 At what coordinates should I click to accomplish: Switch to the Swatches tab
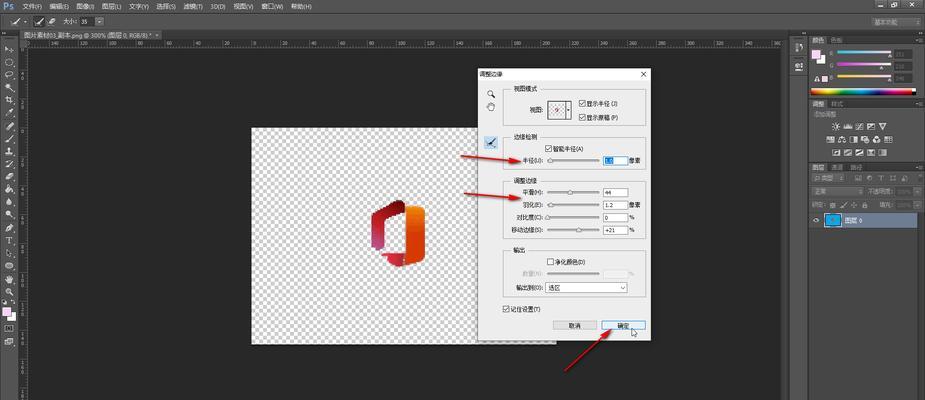(x=837, y=40)
